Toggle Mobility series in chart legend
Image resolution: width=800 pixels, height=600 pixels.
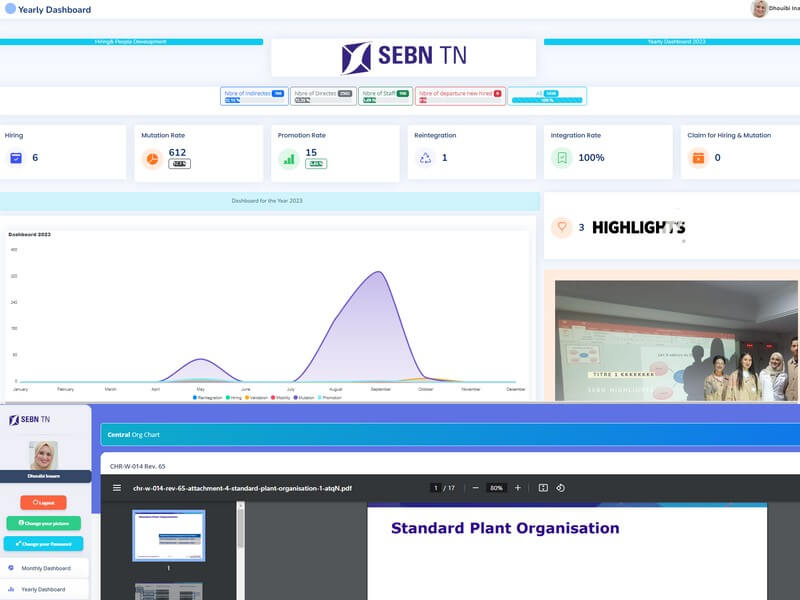281,397
